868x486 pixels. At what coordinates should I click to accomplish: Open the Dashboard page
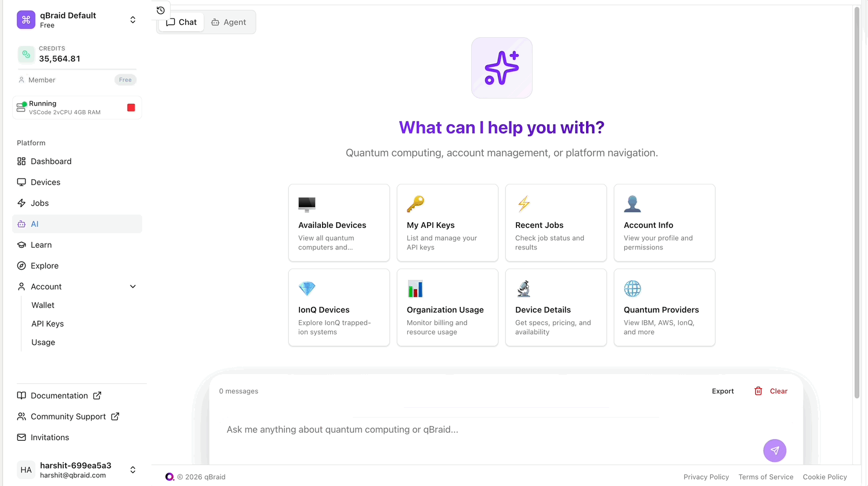tap(77, 161)
